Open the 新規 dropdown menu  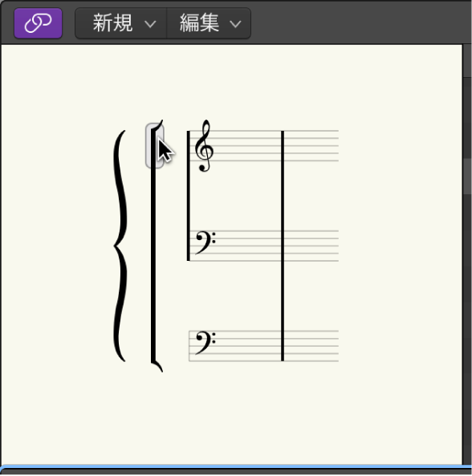tap(120, 23)
